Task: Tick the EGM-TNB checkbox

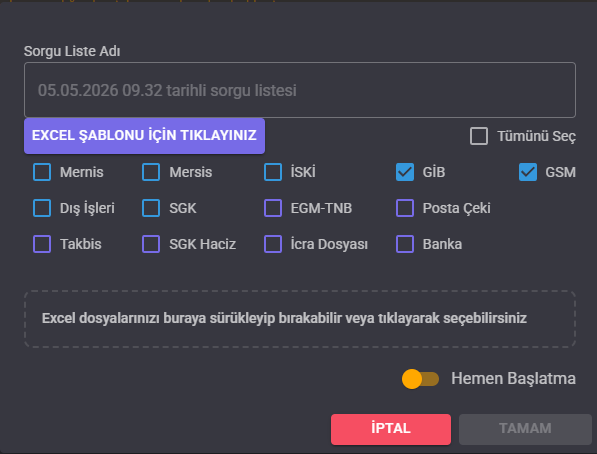Action: tap(273, 208)
